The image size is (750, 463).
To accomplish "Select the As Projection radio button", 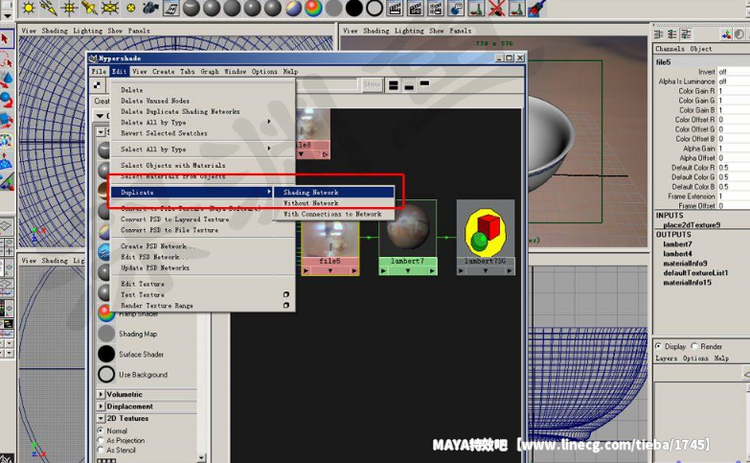I will pos(100,440).
